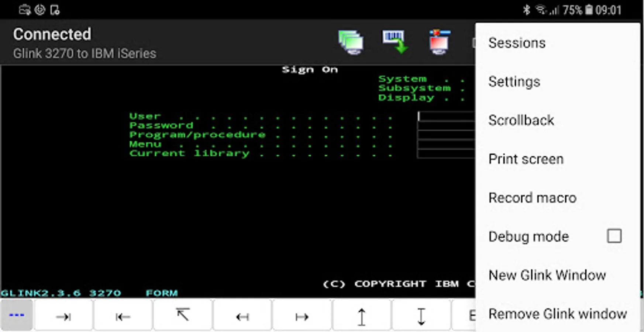The width and height of the screenshot is (644, 332).
Task: Click the Current library input field
Action: tap(446, 153)
